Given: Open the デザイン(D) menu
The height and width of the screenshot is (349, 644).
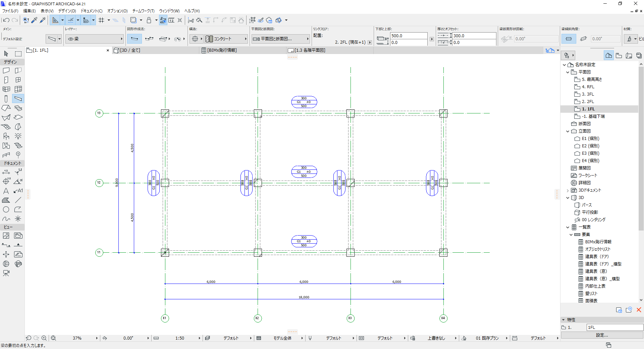Looking at the screenshot, I should coord(67,11).
